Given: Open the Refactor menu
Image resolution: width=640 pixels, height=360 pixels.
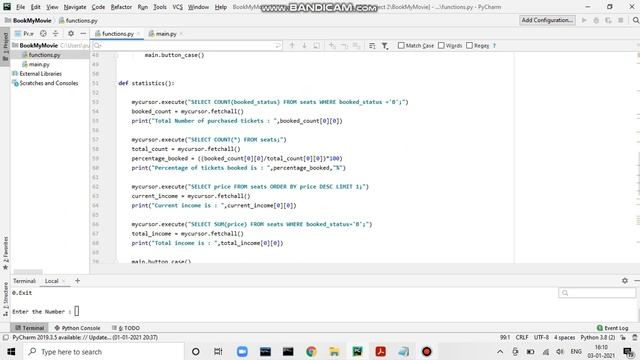Looking at the screenshot, I should [x=121, y=7].
